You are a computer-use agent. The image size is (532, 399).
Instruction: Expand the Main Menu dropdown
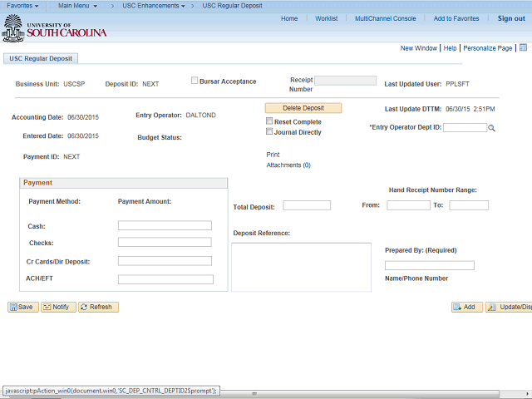[77, 6]
